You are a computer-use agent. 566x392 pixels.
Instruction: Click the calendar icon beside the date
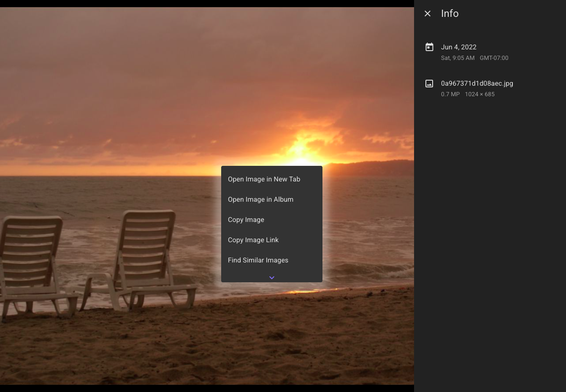point(429,47)
